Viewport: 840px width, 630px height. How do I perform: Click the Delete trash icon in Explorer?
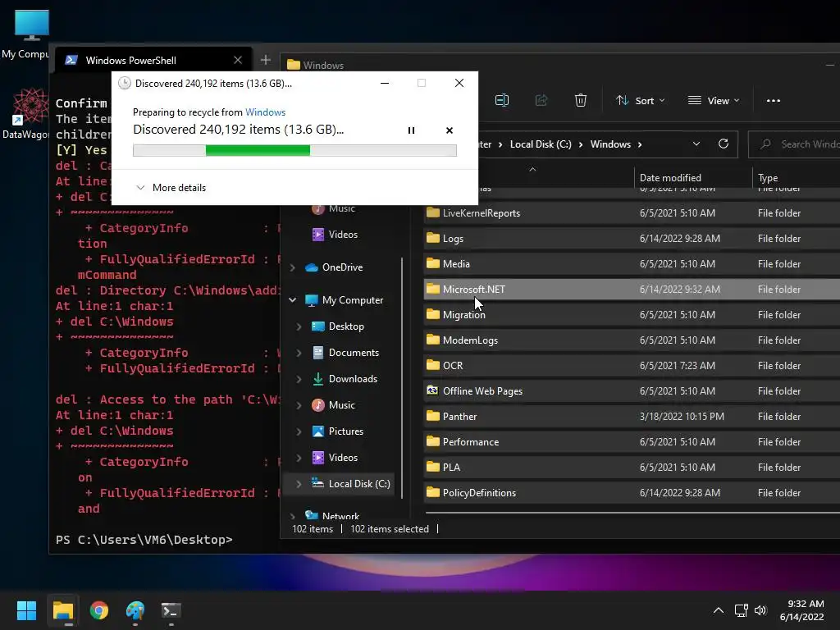581,100
